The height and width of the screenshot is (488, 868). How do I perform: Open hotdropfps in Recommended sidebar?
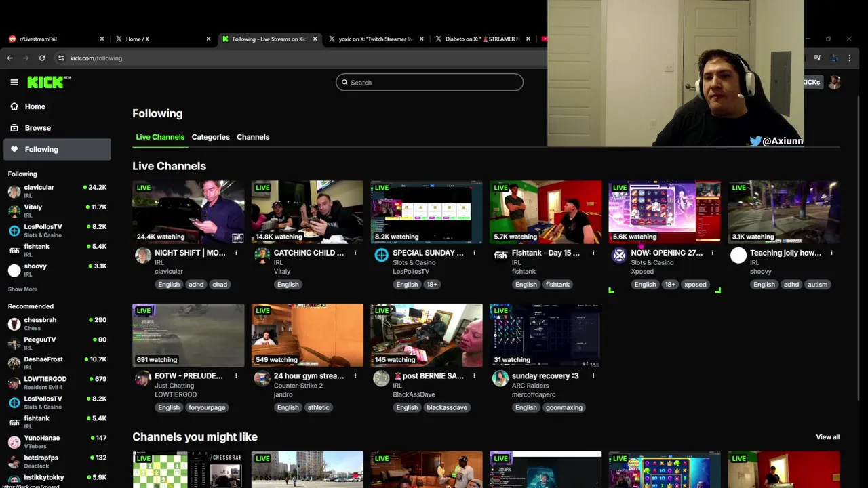pos(57,461)
